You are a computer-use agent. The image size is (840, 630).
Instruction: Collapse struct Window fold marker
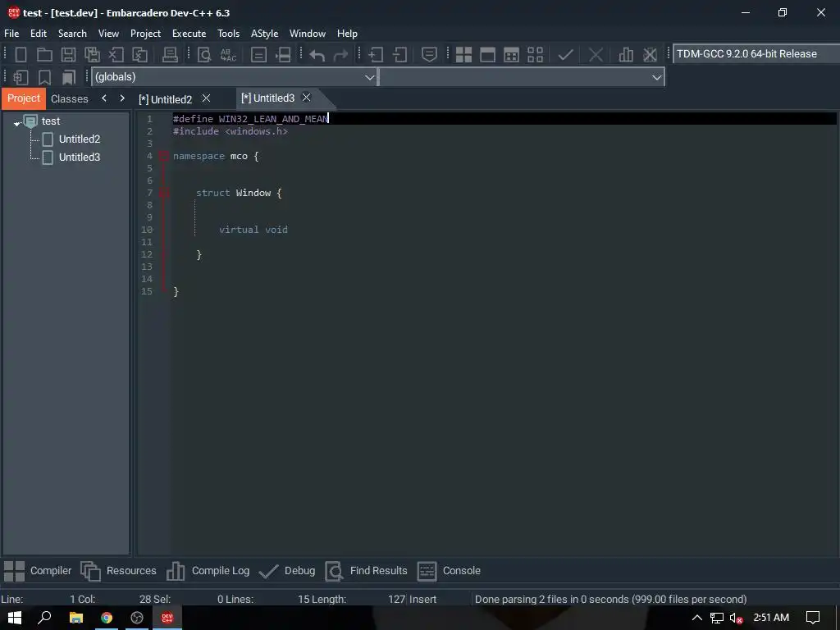point(164,193)
